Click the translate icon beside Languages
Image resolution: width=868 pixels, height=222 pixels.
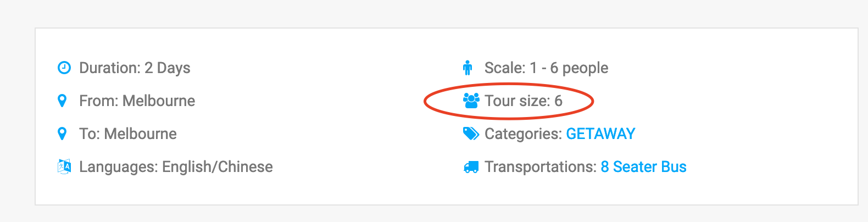[x=64, y=166]
